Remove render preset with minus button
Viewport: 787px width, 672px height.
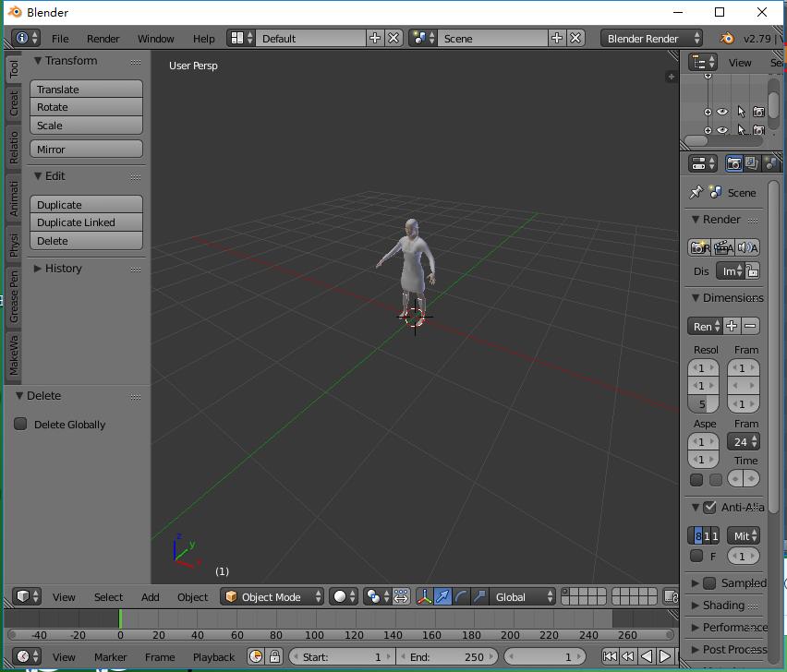click(x=750, y=326)
